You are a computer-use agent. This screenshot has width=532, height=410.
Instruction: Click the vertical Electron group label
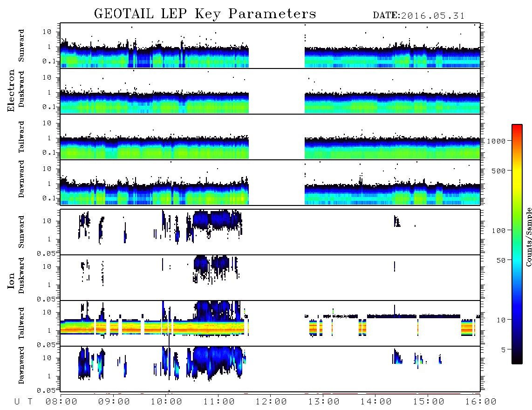11,90
